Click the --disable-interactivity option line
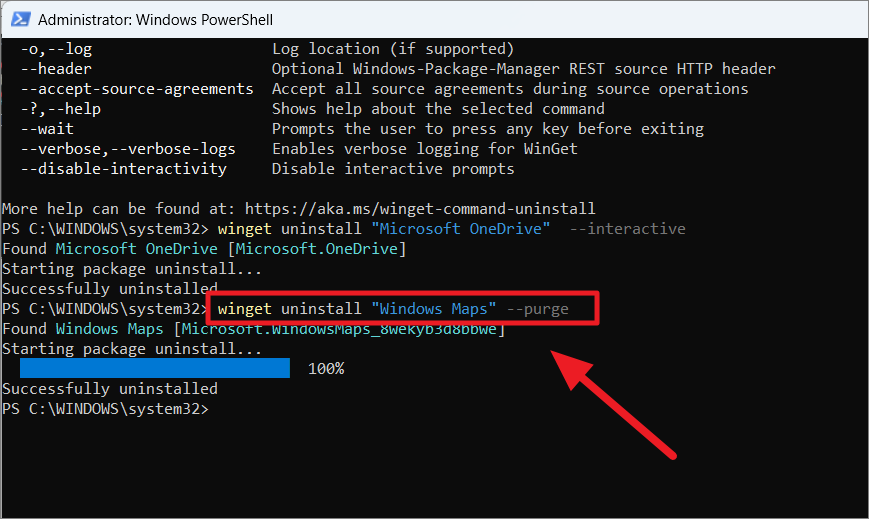The image size is (869, 519). 124,169
